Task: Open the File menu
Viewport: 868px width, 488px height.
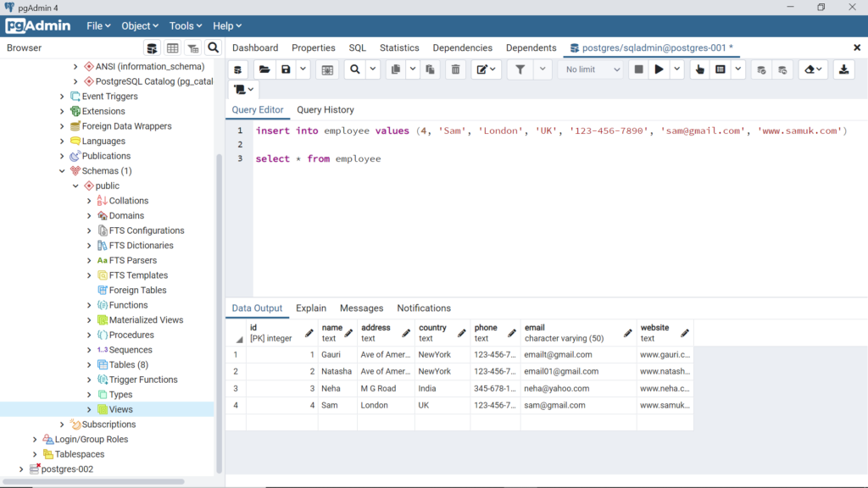Action: 98,26
